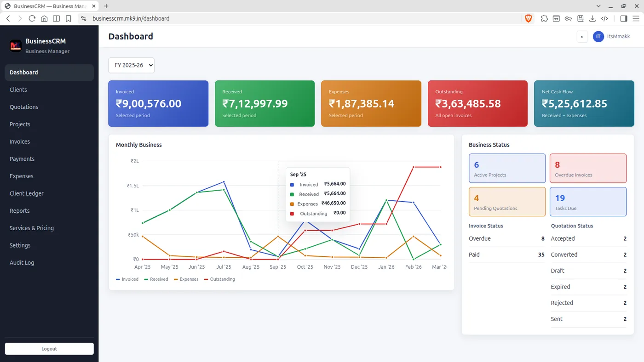Click the Sep '25 label on chart axis

click(x=278, y=267)
